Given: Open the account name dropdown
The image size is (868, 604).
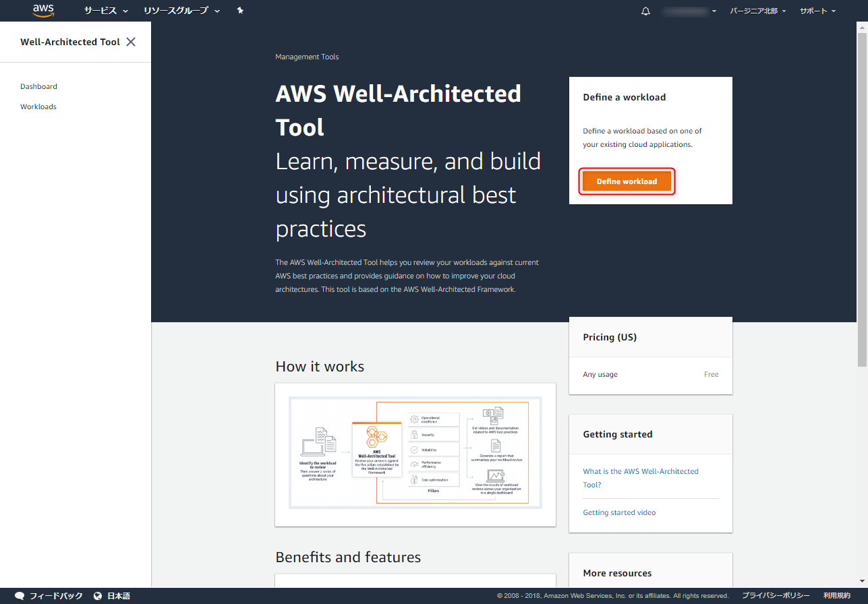Looking at the screenshot, I should coord(689,11).
